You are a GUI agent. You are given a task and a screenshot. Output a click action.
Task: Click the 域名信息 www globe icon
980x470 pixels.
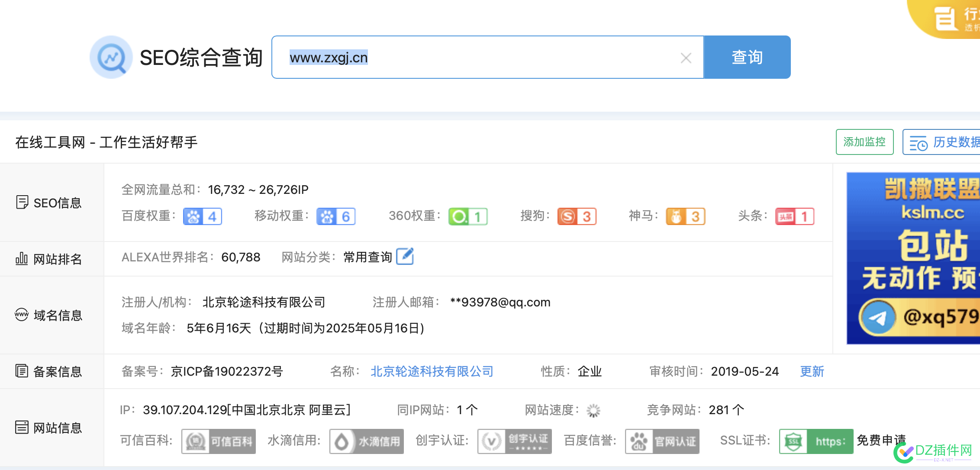tap(22, 315)
